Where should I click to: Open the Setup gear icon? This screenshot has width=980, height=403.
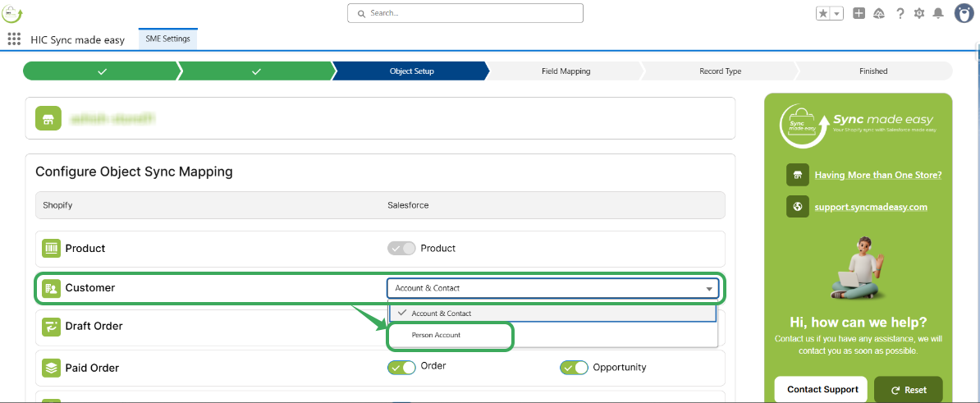click(919, 13)
